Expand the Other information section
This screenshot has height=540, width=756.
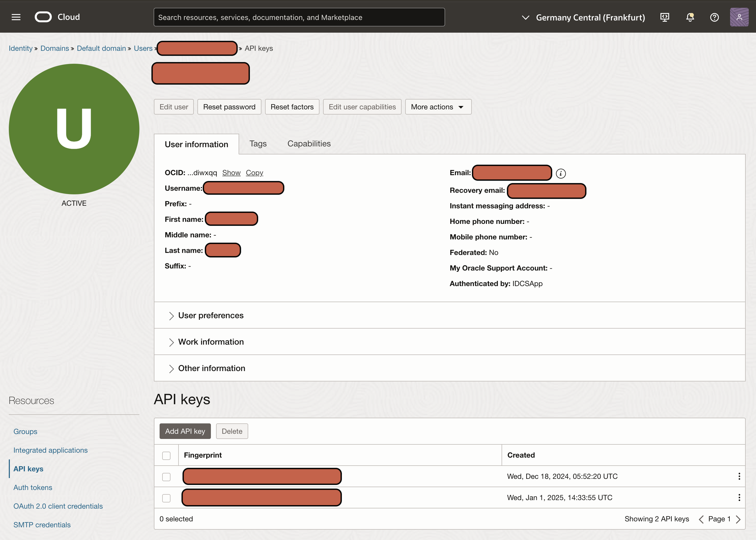click(x=211, y=368)
